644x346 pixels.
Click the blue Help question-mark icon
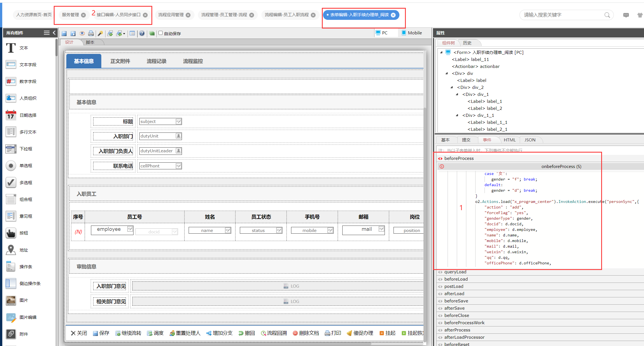click(x=142, y=34)
